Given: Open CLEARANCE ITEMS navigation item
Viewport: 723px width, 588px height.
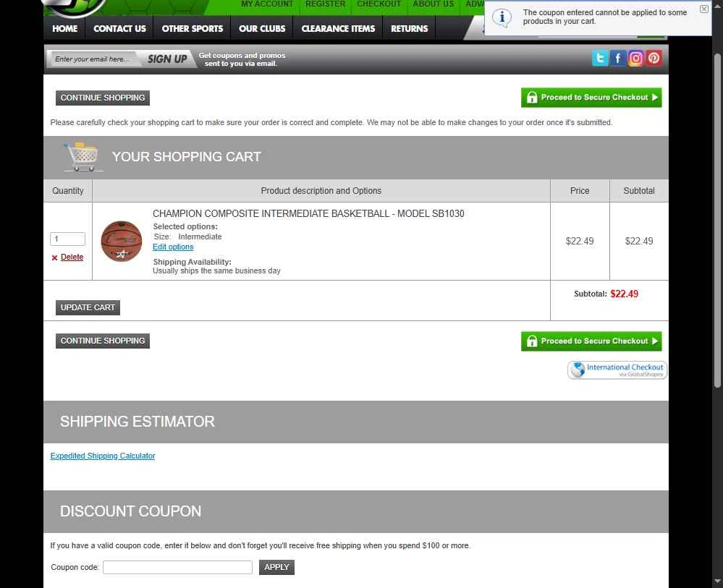Looking at the screenshot, I should pyautogui.click(x=338, y=29).
